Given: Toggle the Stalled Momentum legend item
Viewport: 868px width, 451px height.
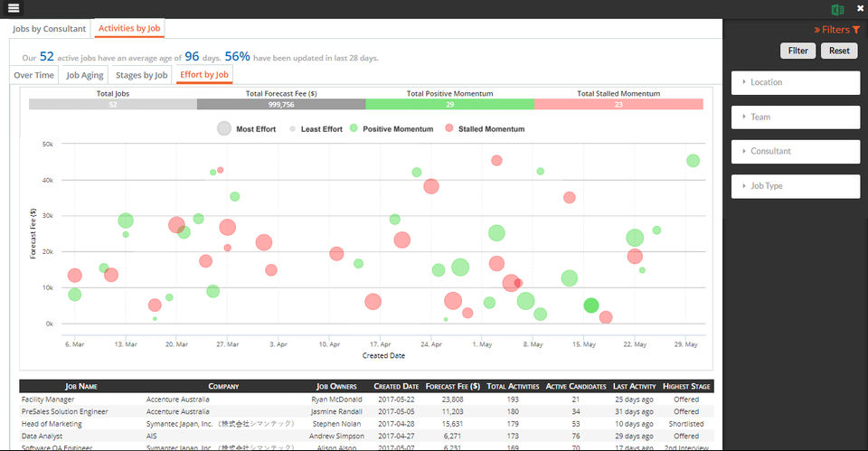Looking at the screenshot, I should tap(485, 129).
